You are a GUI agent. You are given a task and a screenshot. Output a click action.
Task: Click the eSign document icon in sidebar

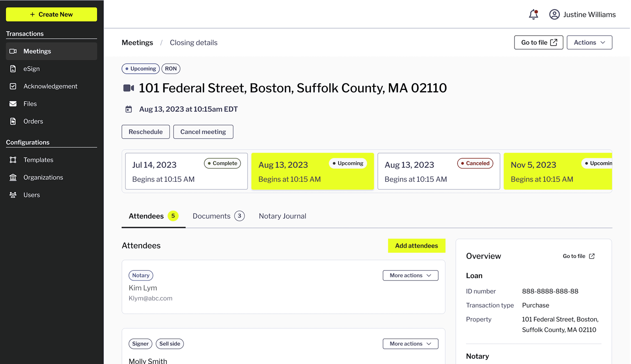(x=13, y=69)
